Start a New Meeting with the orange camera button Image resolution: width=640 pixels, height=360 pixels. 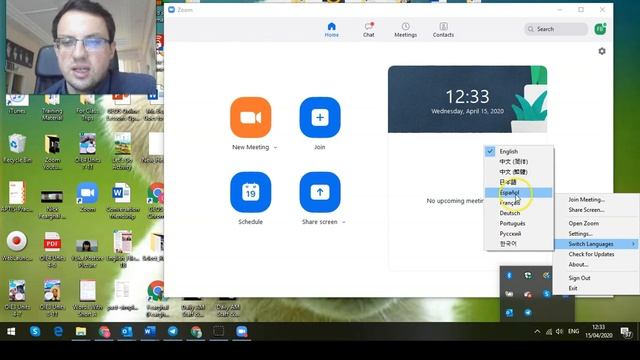251,118
